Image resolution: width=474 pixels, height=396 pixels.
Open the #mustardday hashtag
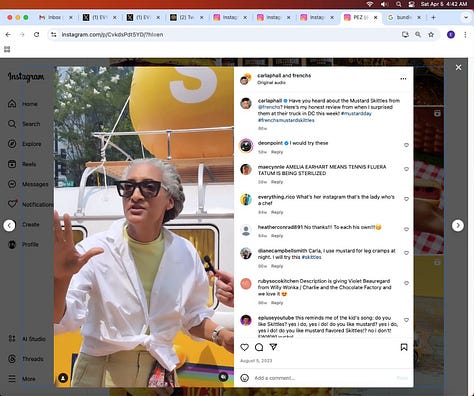pos(356,113)
